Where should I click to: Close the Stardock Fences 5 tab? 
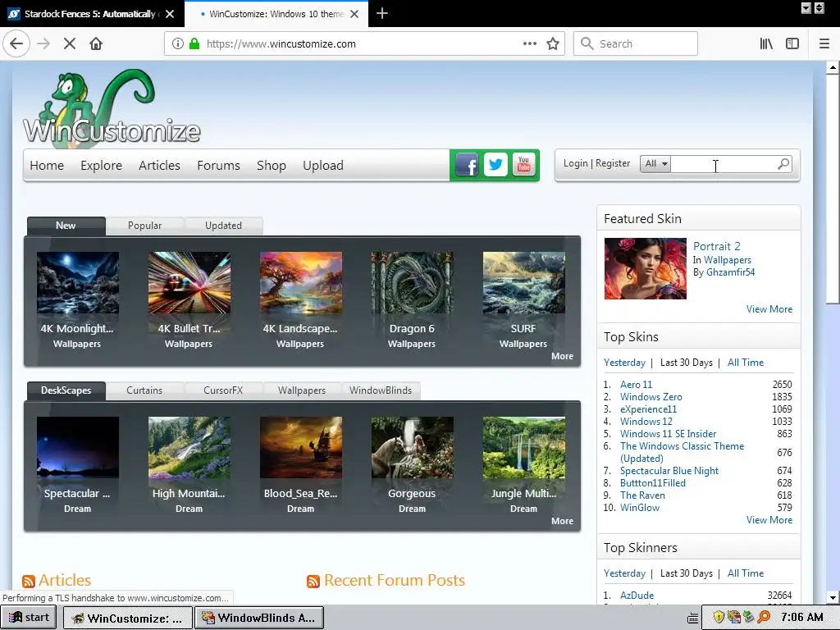click(x=170, y=14)
